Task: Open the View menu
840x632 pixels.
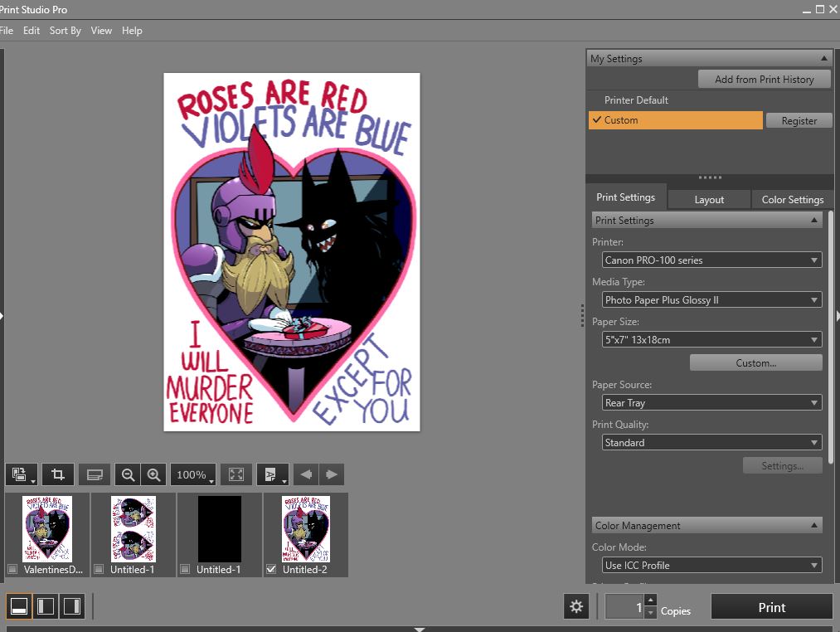Action: click(x=101, y=31)
